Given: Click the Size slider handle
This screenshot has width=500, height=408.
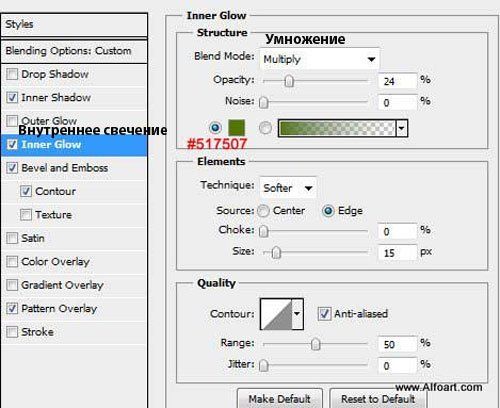Looking at the screenshot, I should [276, 253].
